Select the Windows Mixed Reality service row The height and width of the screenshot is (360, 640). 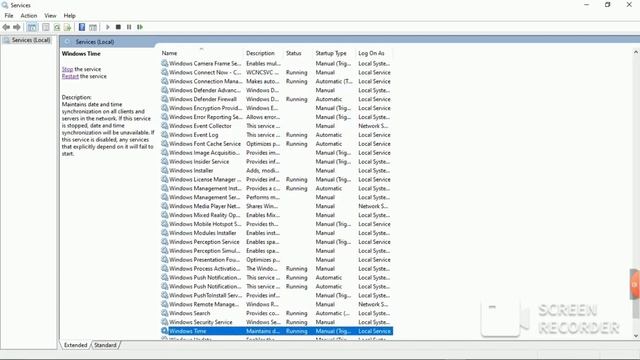pos(276,215)
